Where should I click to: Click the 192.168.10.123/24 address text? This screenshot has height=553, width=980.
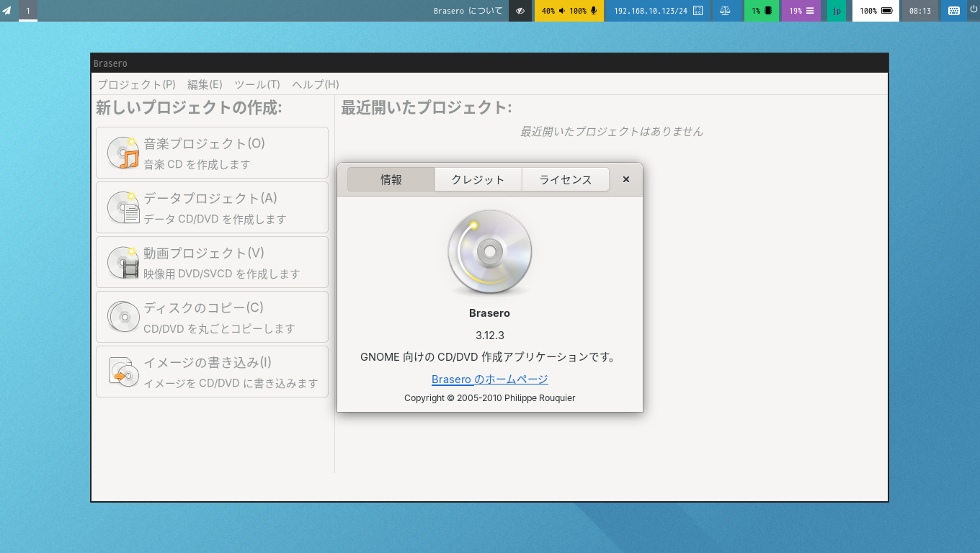[x=651, y=11]
